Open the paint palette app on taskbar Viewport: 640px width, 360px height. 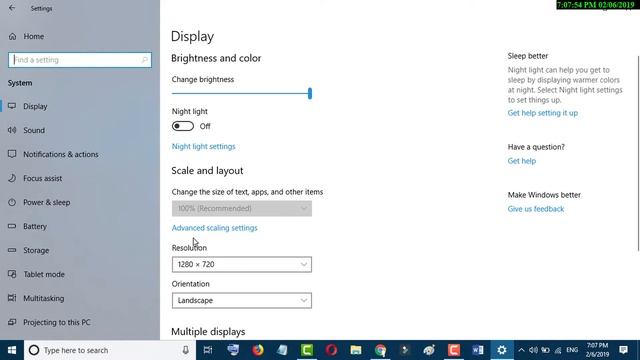pos(429,350)
